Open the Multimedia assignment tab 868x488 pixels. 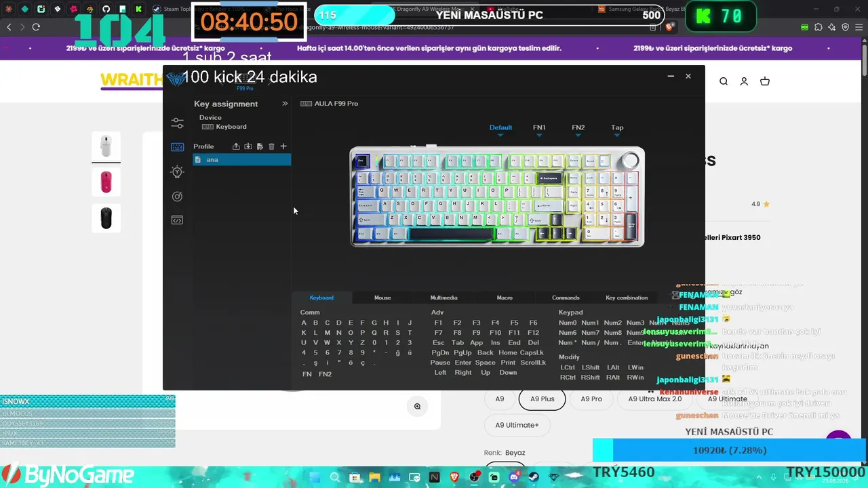pos(443,298)
